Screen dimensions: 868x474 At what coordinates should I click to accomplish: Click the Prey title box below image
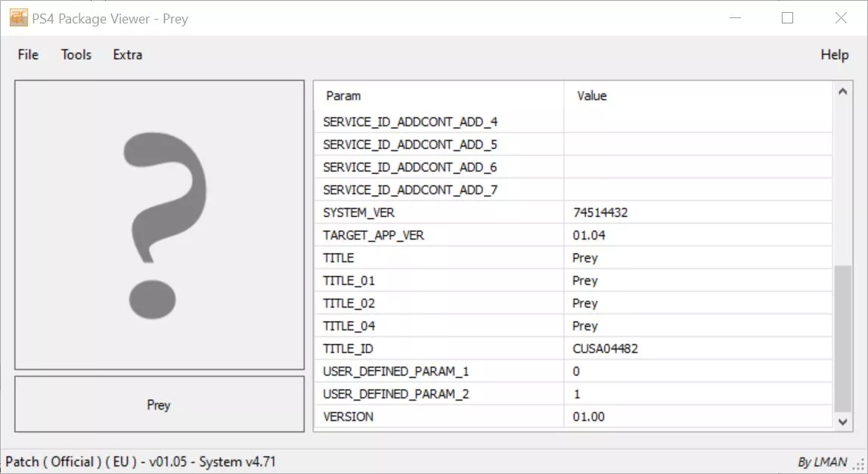(159, 405)
